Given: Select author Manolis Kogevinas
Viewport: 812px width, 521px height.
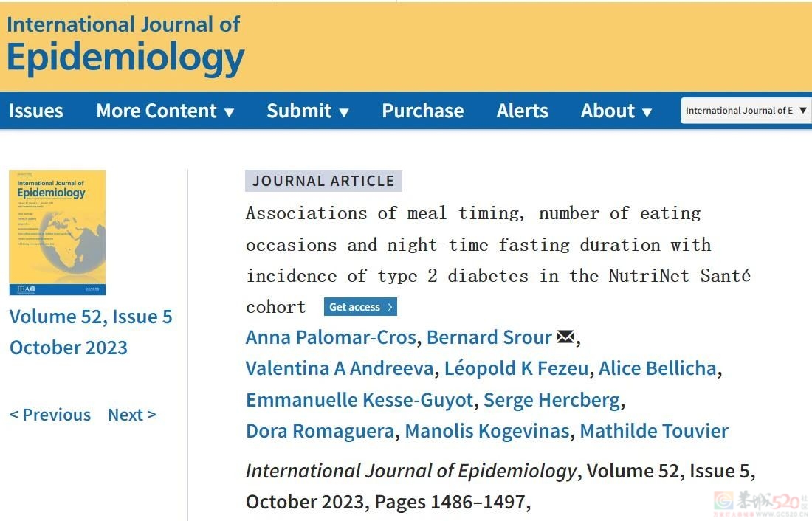Looking at the screenshot, I should point(486,431).
